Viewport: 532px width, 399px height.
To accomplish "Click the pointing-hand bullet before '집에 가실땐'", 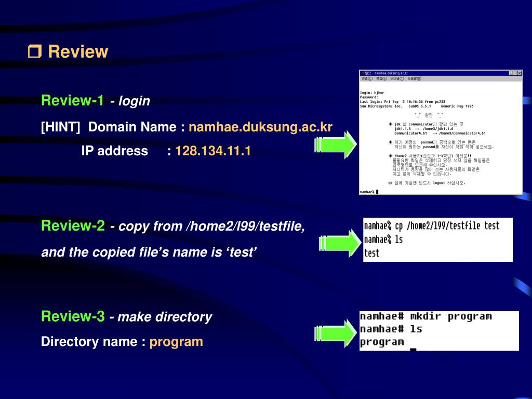I will 391,183.
